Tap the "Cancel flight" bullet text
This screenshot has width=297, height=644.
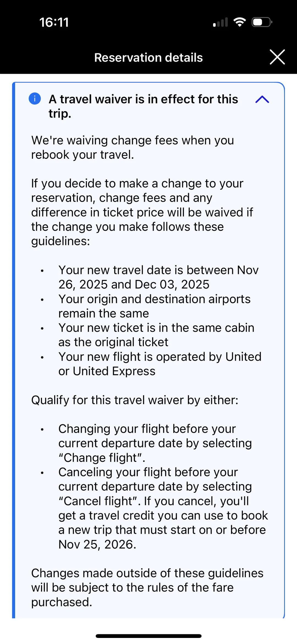point(163,508)
